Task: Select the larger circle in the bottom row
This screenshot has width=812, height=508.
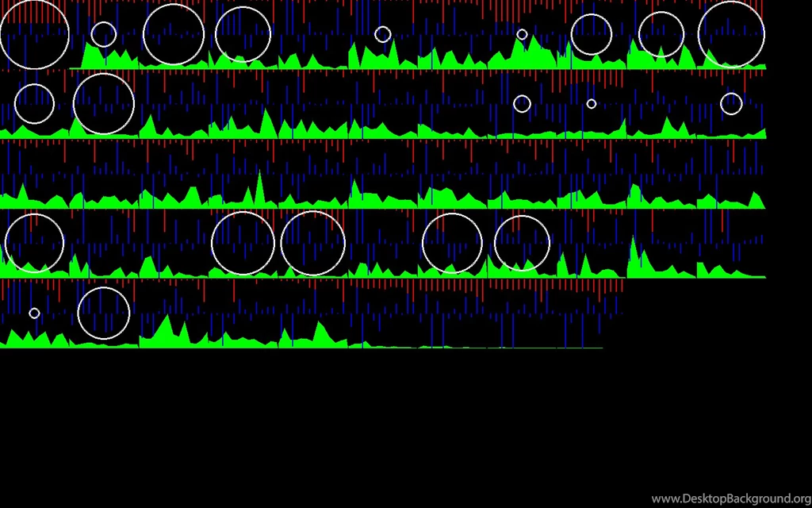Action: click(x=103, y=313)
